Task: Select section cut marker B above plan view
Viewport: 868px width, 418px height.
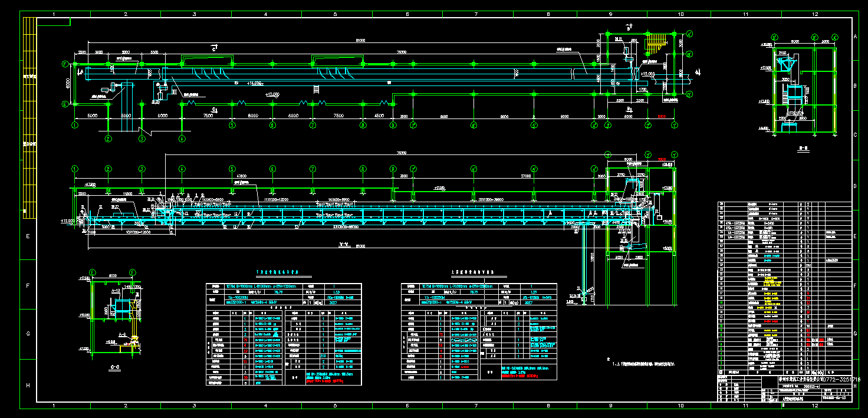Action: click(x=629, y=27)
